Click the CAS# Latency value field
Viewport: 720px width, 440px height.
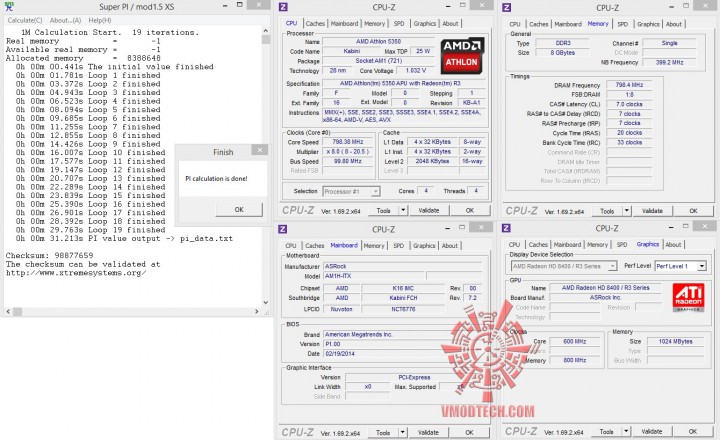coord(629,104)
